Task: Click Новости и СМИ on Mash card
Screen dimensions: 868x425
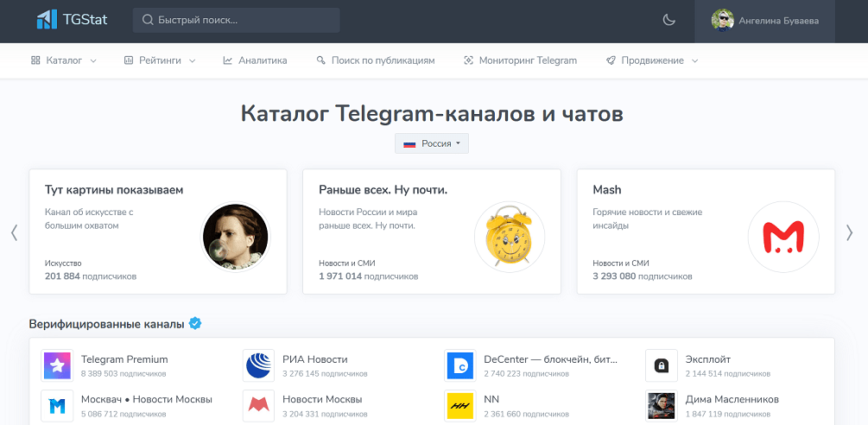Action: [x=621, y=263]
